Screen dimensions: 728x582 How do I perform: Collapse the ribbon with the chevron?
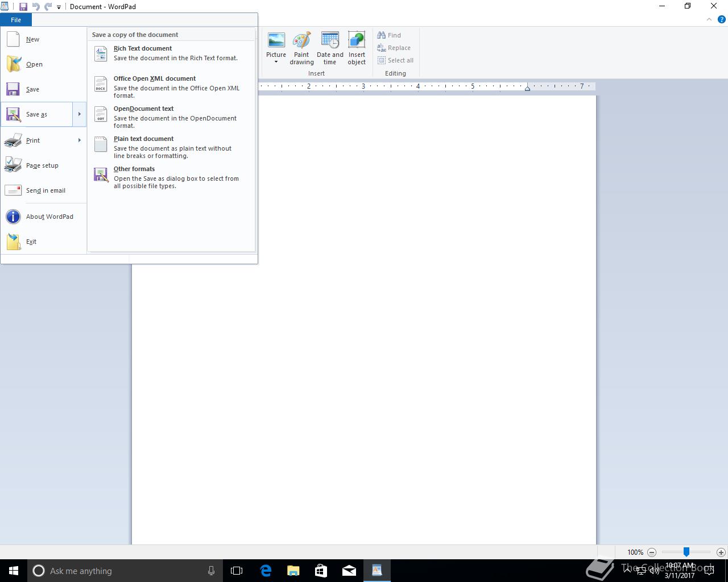[x=709, y=19]
